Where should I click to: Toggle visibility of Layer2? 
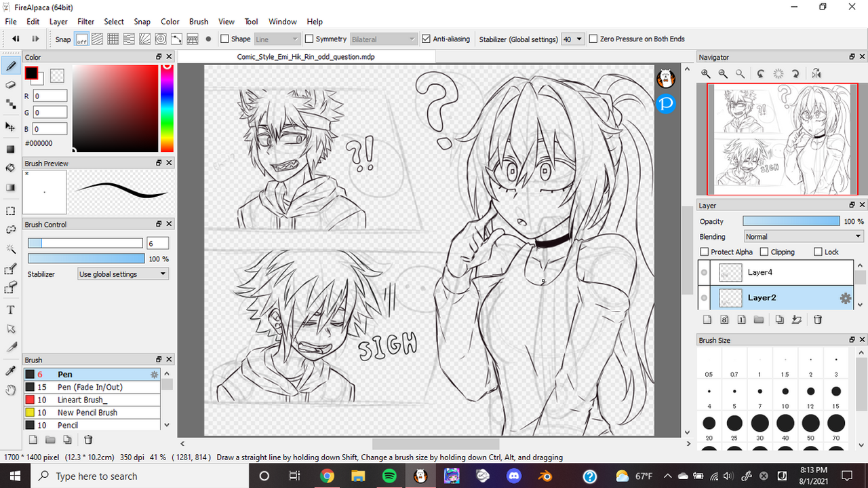(704, 298)
